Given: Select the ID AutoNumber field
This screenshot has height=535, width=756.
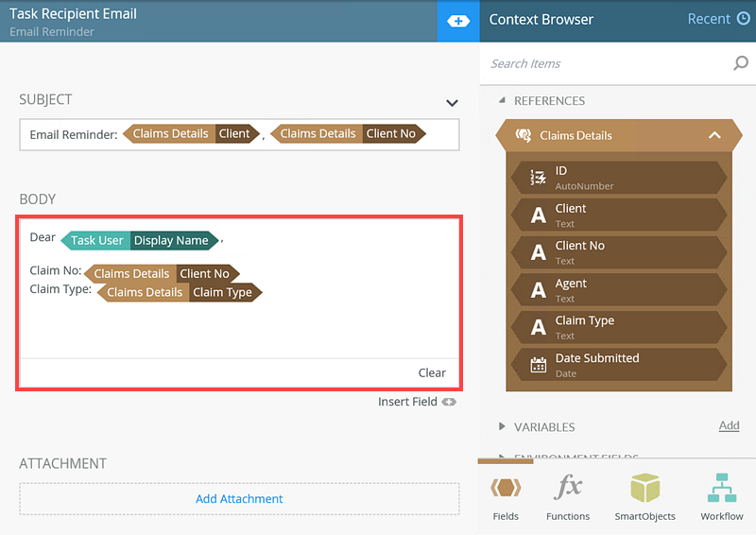Looking at the screenshot, I should [619, 178].
